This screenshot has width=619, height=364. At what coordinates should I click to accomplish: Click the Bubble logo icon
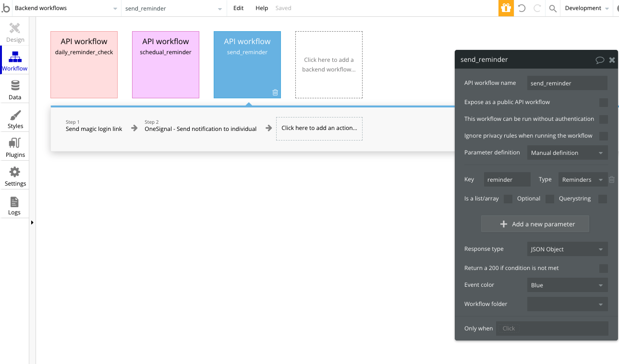5,8
